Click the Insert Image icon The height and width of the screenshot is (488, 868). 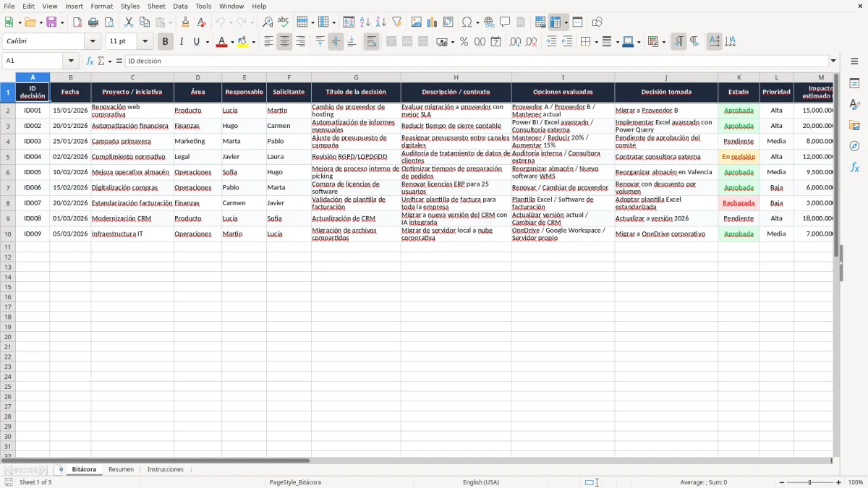(417, 22)
